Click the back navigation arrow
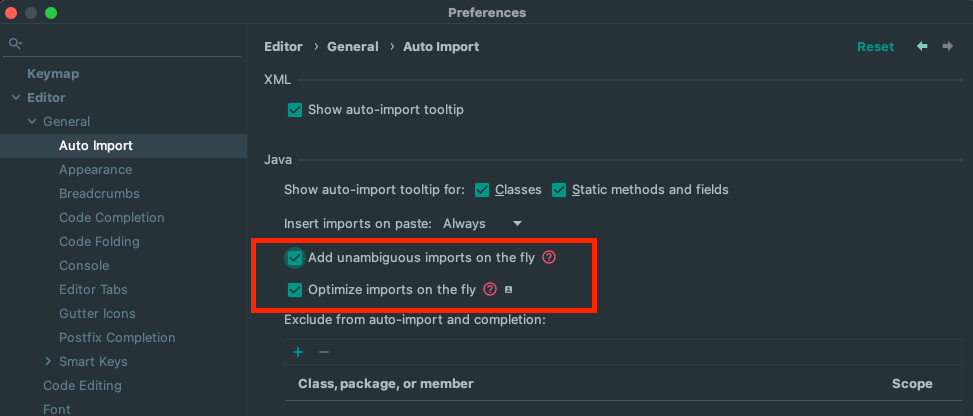The height and width of the screenshot is (416, 973). pyautogui.click(x=922, y=46)
